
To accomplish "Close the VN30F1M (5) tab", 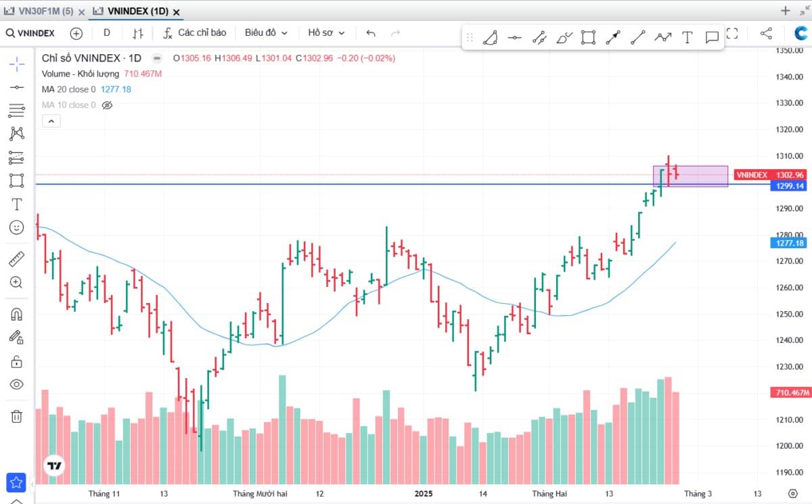I will (82, 12).
